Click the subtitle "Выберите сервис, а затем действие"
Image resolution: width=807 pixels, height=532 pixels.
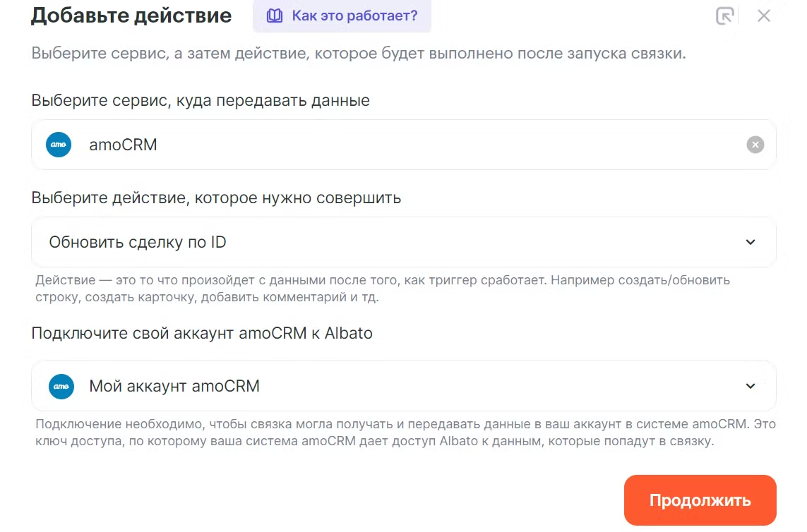click(358, 54)
